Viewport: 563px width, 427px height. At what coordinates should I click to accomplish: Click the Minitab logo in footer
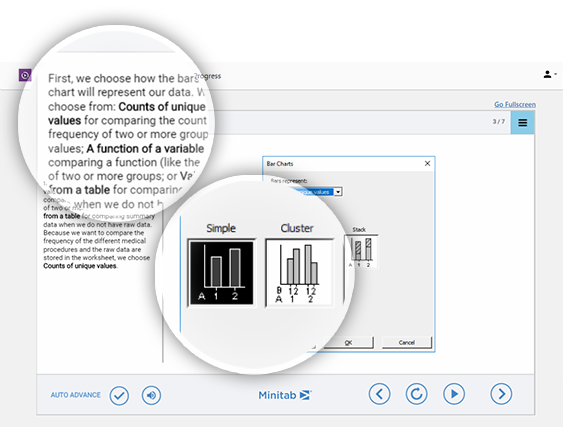pos(285,395)
